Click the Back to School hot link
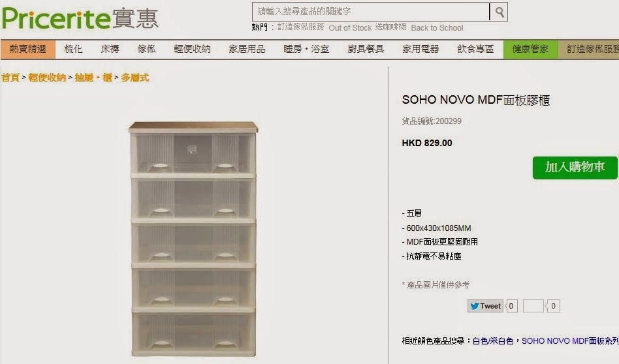The width and height of the screenshot is (619, 364). (437, 28)
